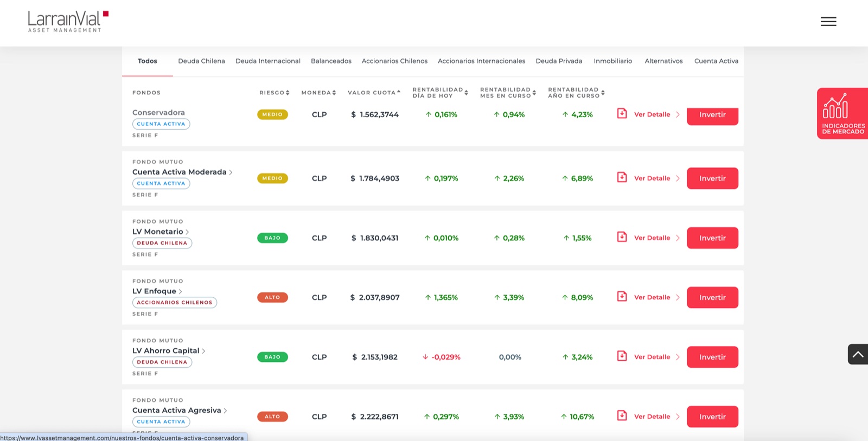Download document icon for LV Monetario
868x441 pixels.
pos(622,237)
